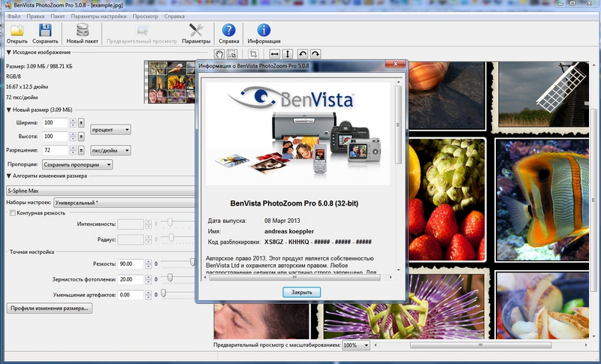Flip image horizontally icon
The image size is (601, 364).
[x=274, y=54]
